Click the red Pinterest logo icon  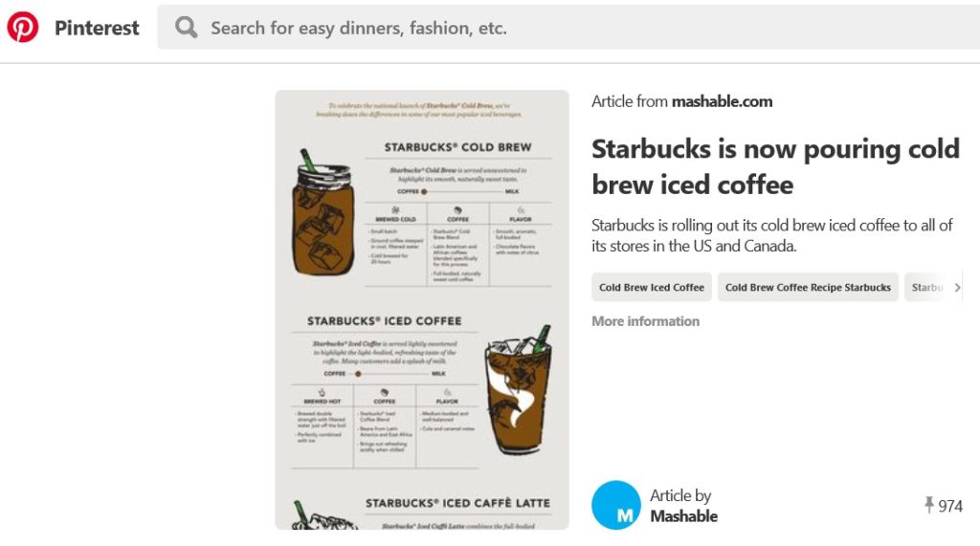pyautogui.click(x=23, y=28)
